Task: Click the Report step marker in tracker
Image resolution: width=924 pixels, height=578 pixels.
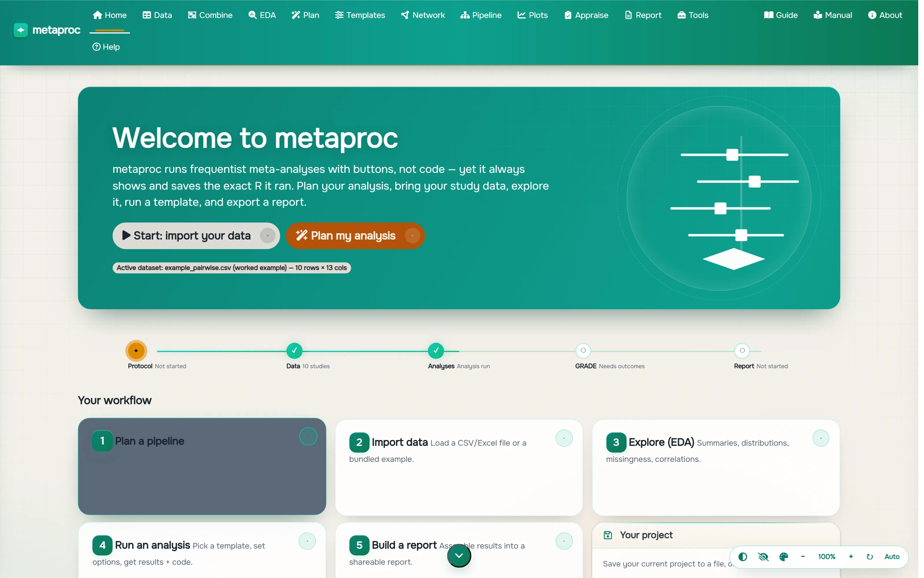Action: pos(742,351)
